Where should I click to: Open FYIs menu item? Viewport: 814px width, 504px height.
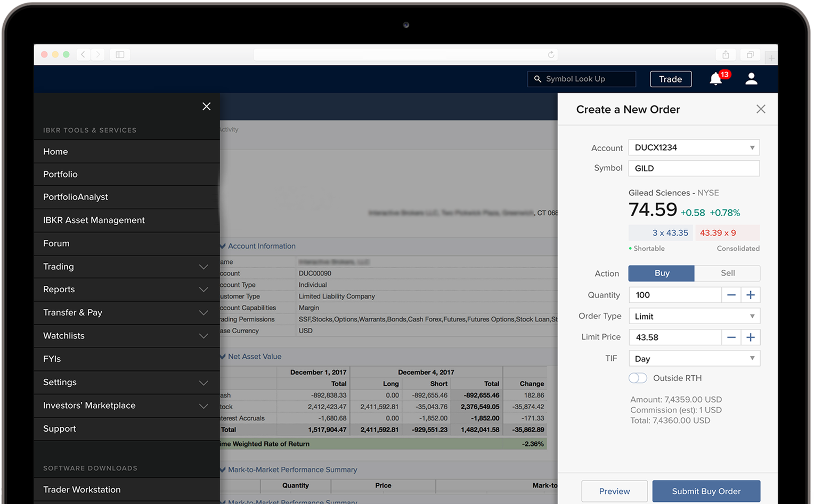click(127, 359)
